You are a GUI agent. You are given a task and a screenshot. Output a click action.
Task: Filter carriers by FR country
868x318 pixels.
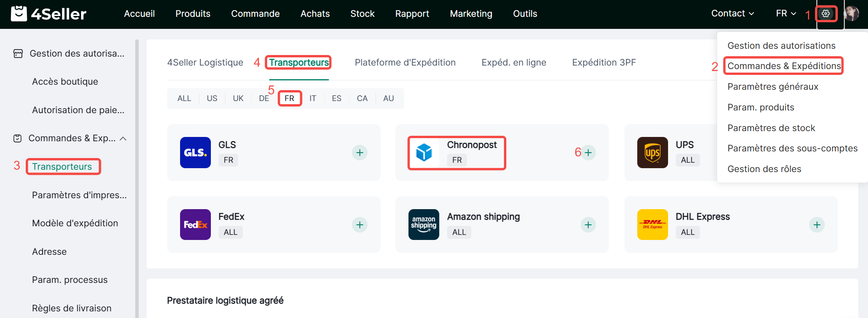tap(289, 98)
